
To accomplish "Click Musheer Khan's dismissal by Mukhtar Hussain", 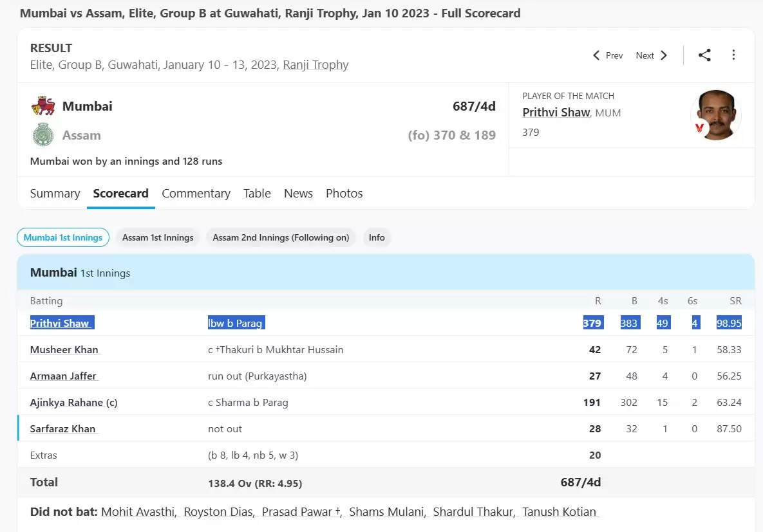I will 276,350.
